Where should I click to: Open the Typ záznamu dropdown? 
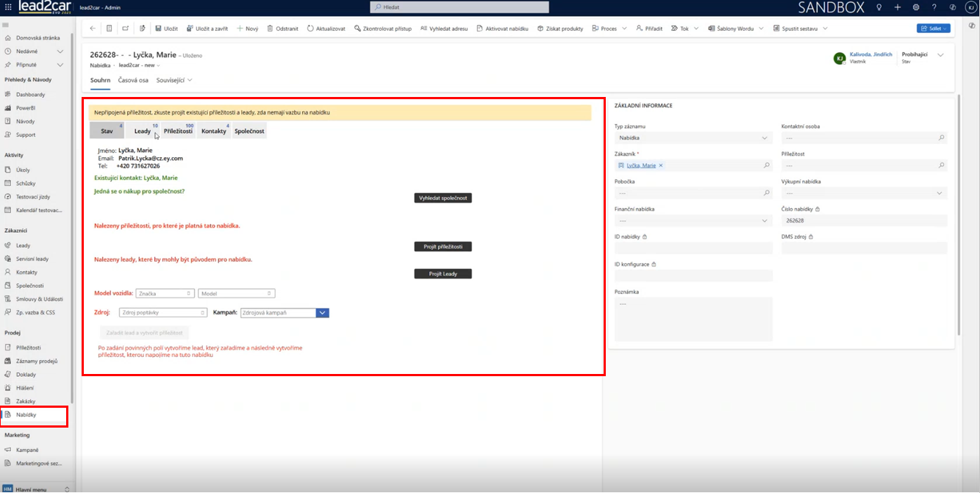693,138
